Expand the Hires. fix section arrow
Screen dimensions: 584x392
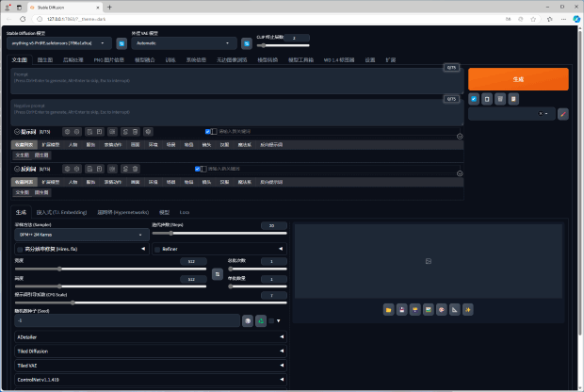143,249
